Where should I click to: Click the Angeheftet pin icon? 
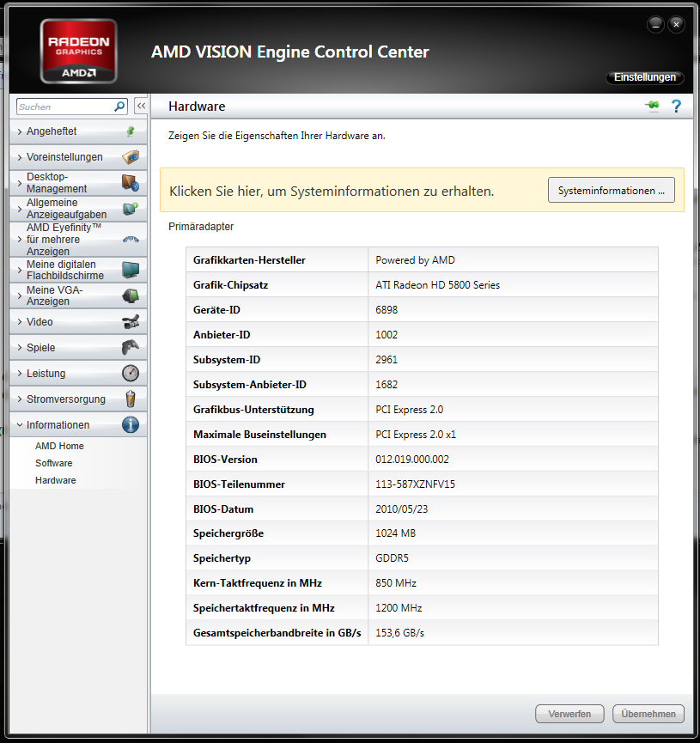[x=131, y=131]
